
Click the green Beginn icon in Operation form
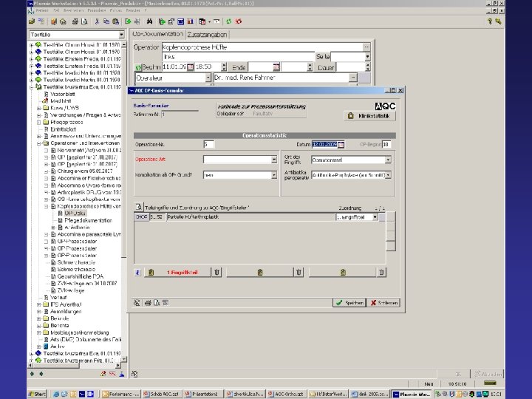(137, 67)
